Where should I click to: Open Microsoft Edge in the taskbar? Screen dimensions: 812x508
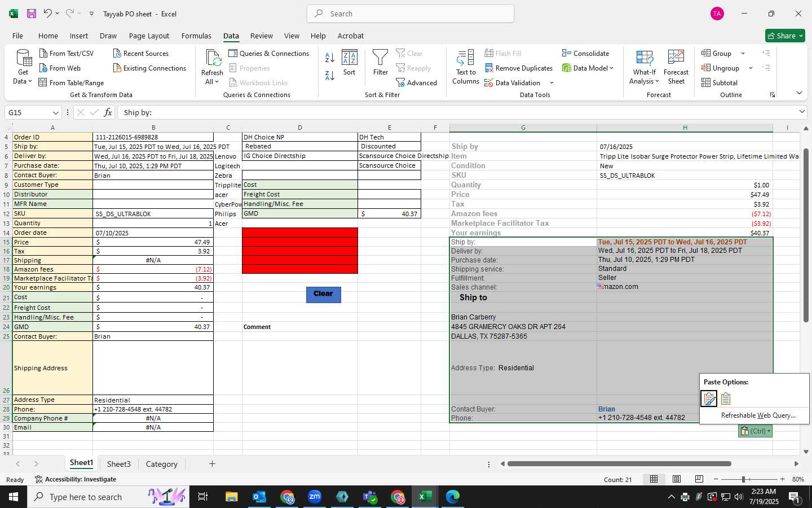click(453, 497)
